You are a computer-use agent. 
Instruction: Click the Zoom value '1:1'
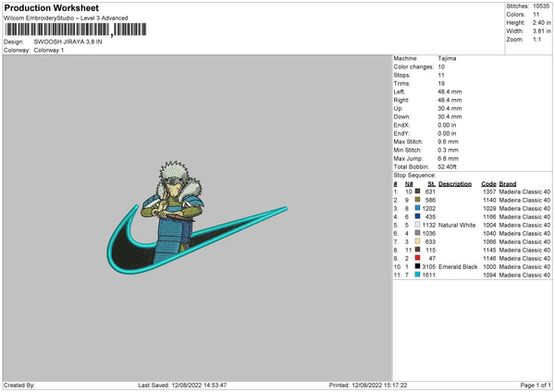[536, 39]
